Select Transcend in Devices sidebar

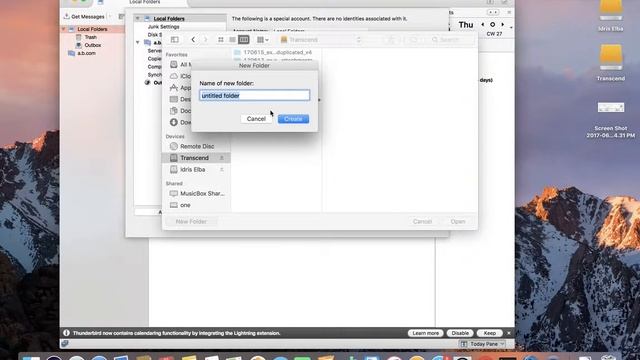coord(196,158)
